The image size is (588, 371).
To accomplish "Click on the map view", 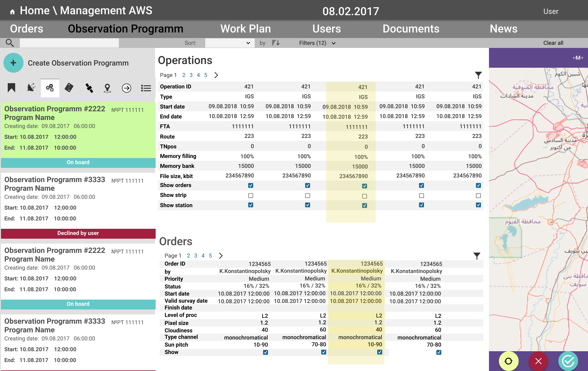I will tap(538, 209).
